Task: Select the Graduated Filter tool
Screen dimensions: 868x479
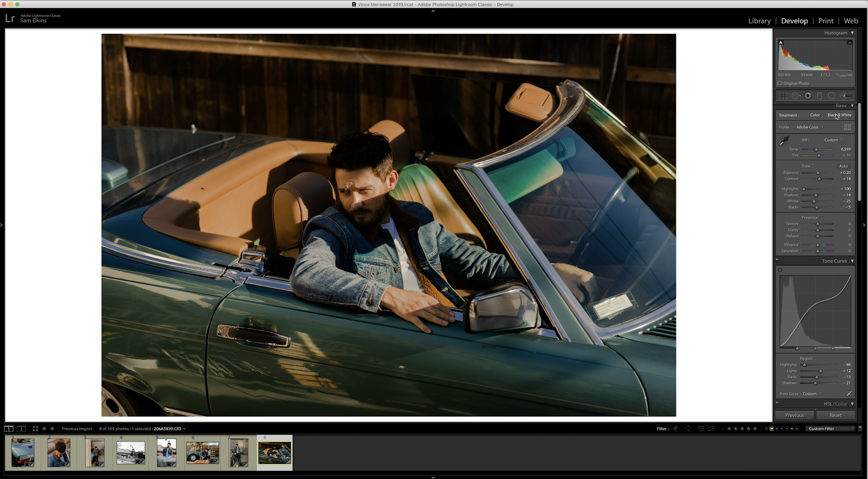Action: (x=820, y=96)
